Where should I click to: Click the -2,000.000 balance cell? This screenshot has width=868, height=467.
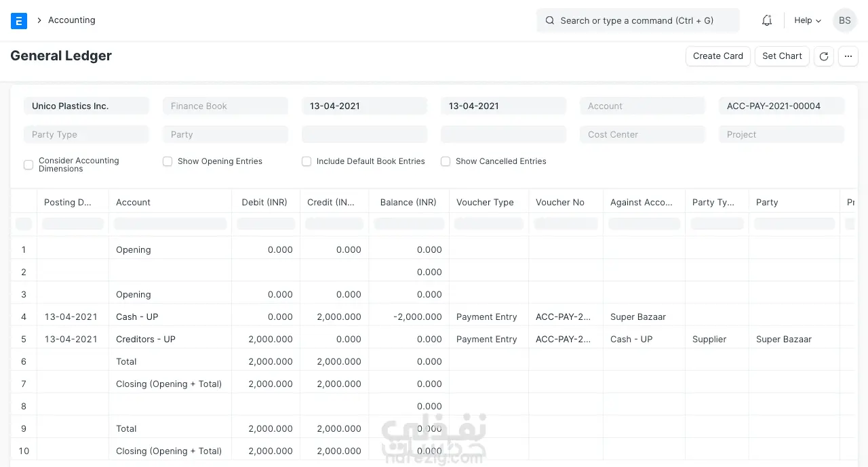409,317
